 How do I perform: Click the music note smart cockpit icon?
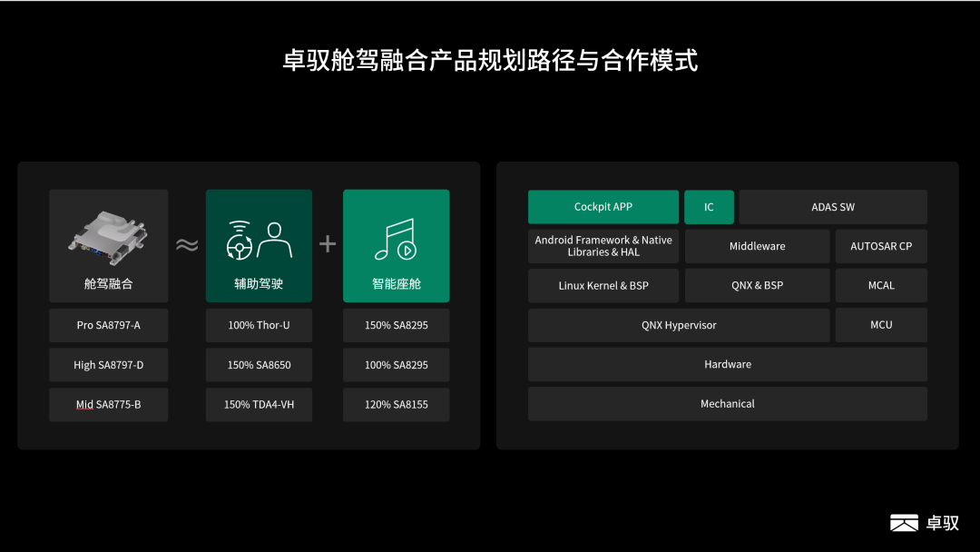[396, 240]
